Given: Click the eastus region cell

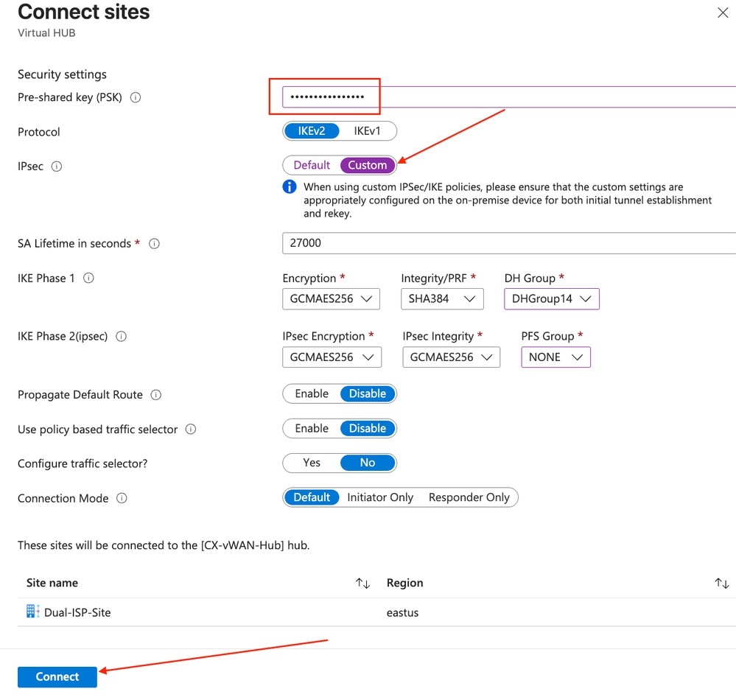Looking at the screenshot, I should [x=402, y=612].
